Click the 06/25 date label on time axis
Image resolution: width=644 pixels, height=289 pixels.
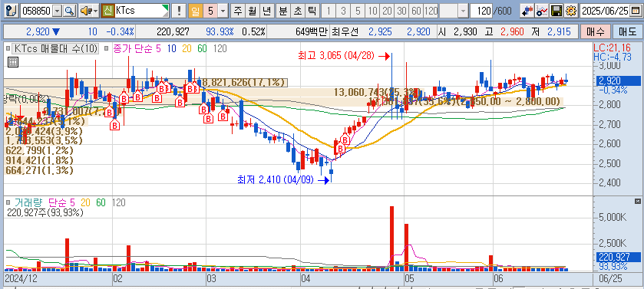click(x=611, y=279)
